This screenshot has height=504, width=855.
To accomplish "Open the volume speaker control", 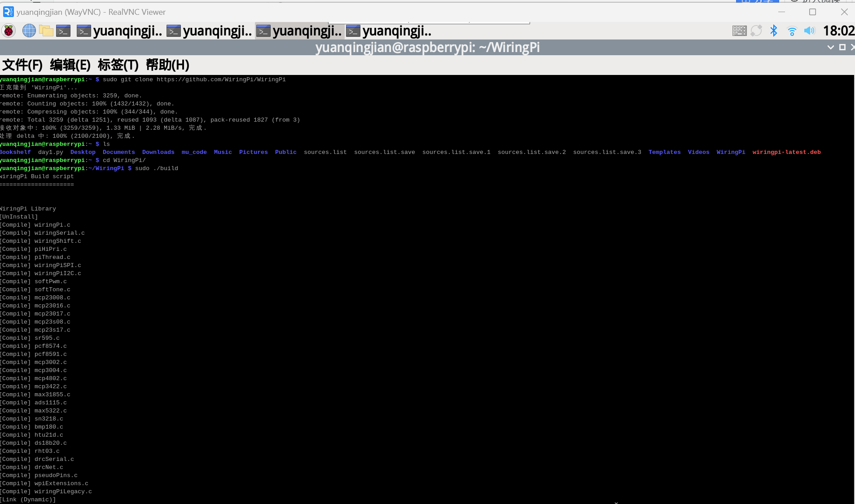I will [x=809, y=31].
